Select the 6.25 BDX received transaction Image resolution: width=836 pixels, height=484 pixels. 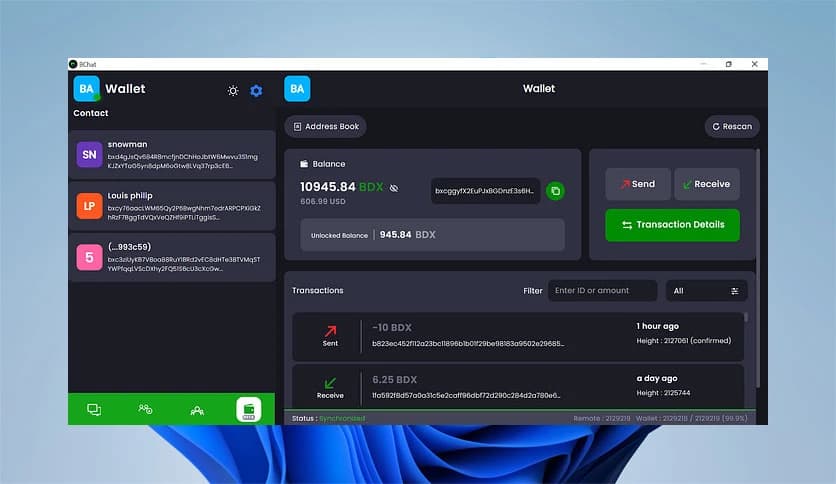pyautogui.click(x=517, y=387)
